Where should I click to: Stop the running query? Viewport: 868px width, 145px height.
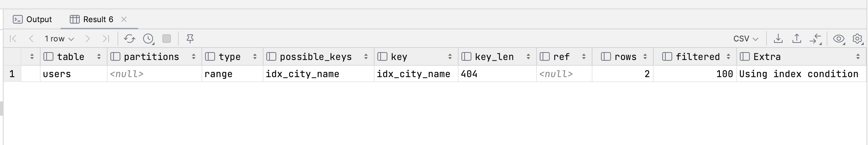coord(167,39)
